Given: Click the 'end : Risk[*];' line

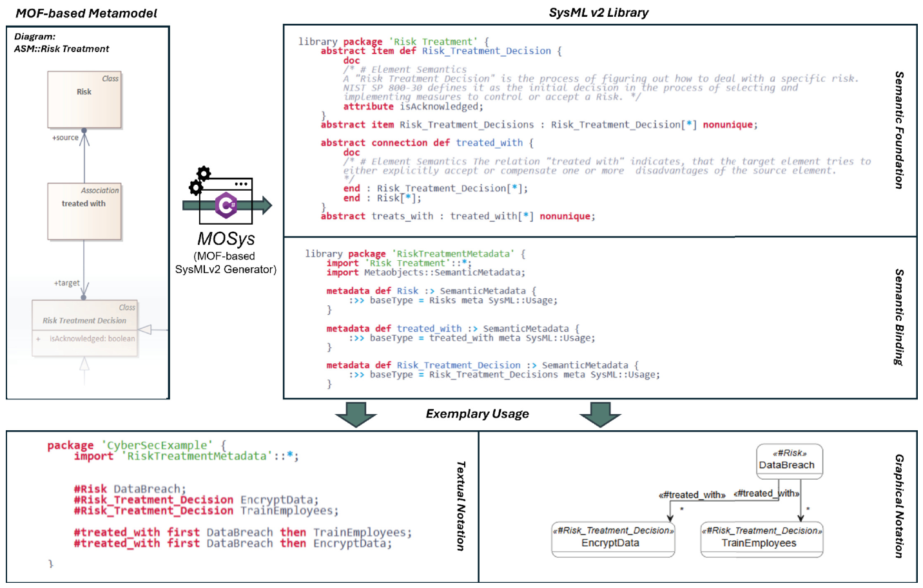Looking at the screenshot, I should 382,198.
